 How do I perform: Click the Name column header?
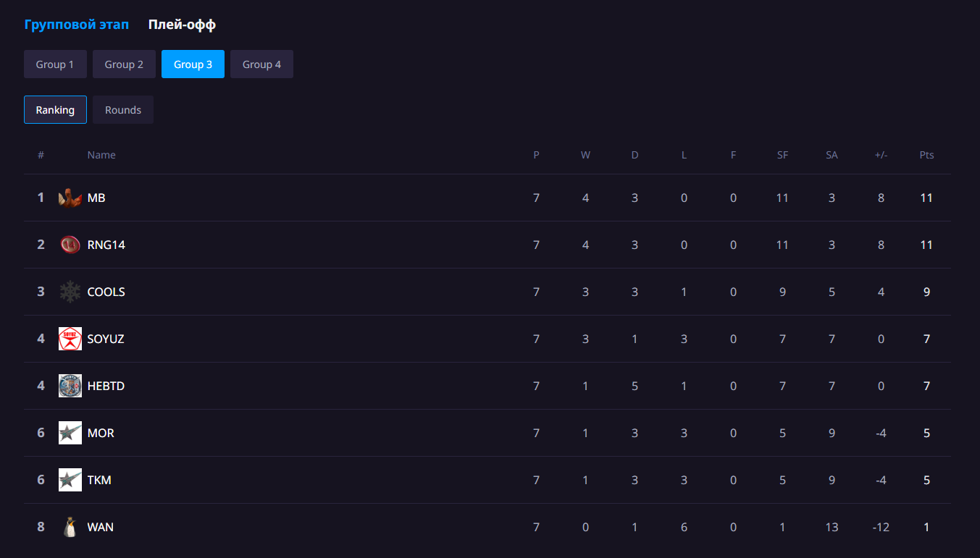coord(101,155)
